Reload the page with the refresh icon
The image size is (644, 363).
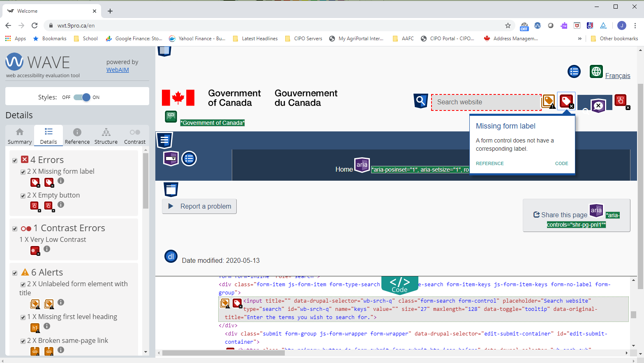35,25
